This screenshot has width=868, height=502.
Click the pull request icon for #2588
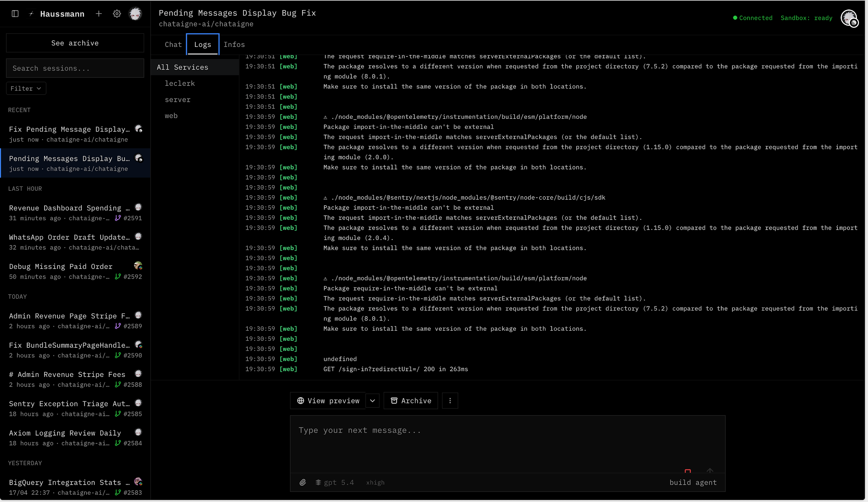pyautogui.click(x=118, y=384)
